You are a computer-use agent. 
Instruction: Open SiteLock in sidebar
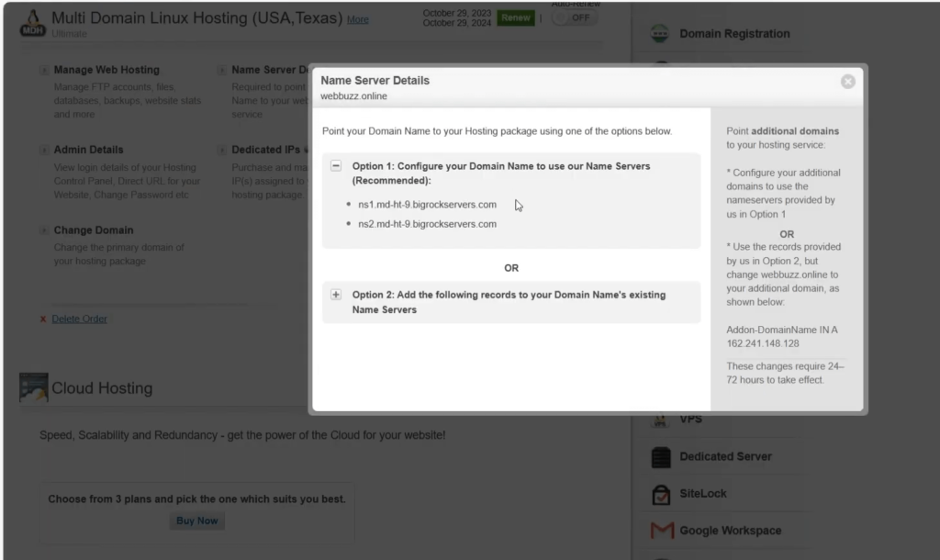(x=702, y=494)
